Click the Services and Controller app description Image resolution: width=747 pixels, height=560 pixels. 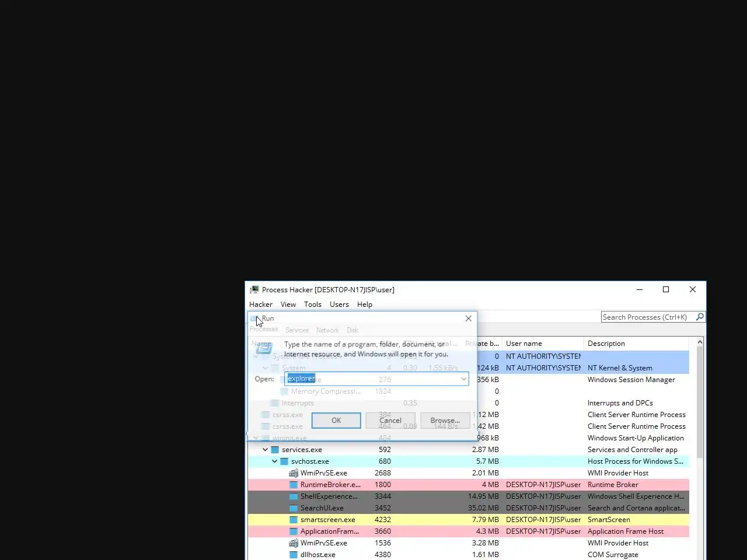click(633, 450)
